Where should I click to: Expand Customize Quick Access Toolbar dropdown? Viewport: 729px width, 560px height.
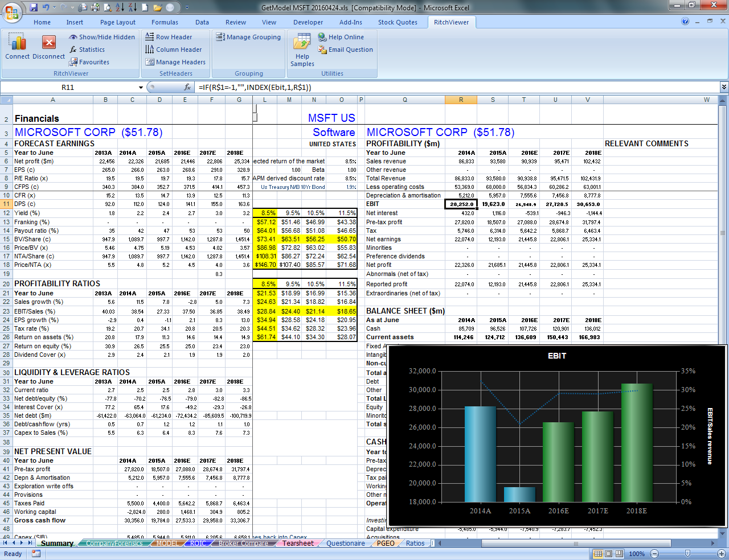[x=187, y=7]
